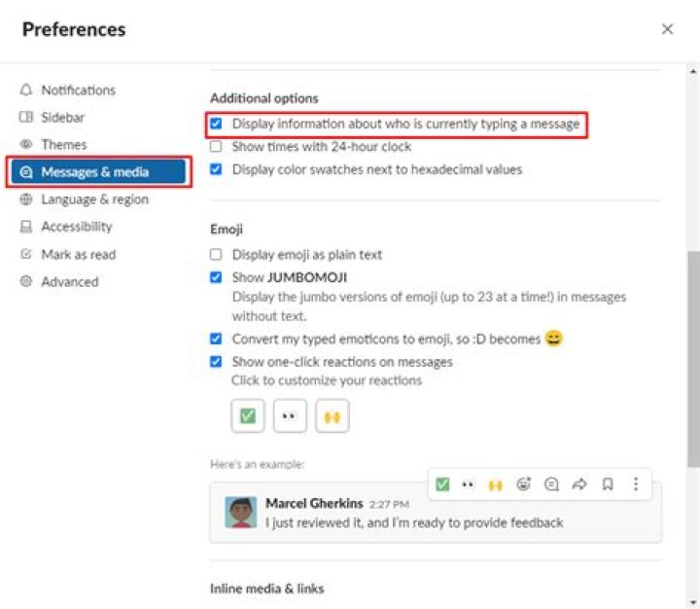700x609 pixels.
Task: Enable Show times with 24-hour clock
Action: coord(216,147)
